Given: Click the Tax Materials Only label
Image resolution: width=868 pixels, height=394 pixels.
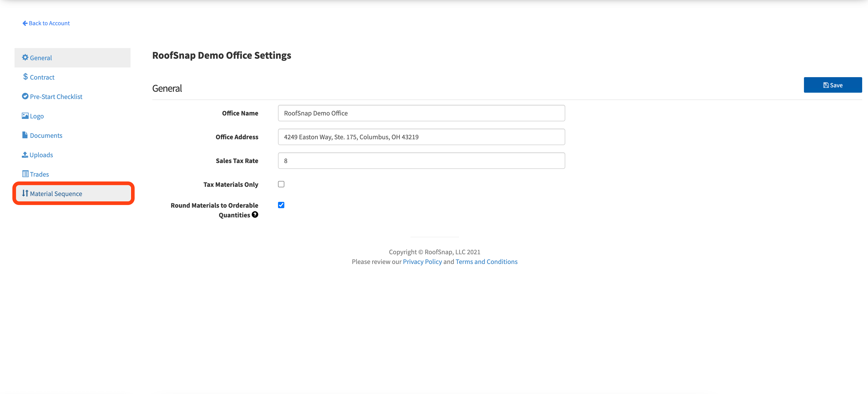Looking at the screenshot, I should point(231,184).
